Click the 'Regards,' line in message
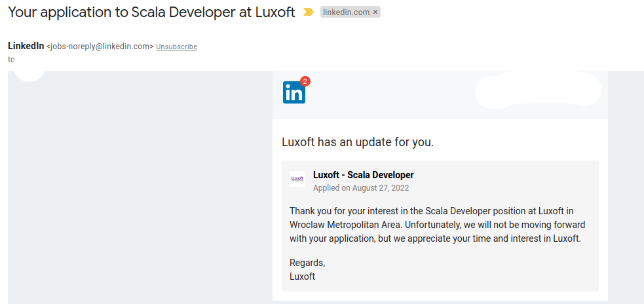 coord(307,263)
